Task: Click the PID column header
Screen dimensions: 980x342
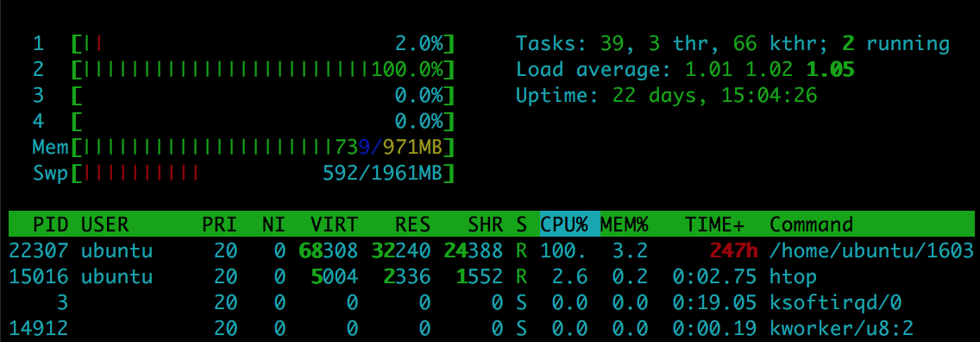Action: [x=50, y=224]
